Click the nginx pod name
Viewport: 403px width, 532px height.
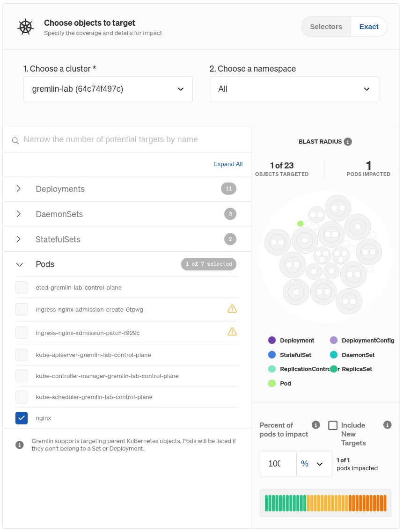point(44,418)
